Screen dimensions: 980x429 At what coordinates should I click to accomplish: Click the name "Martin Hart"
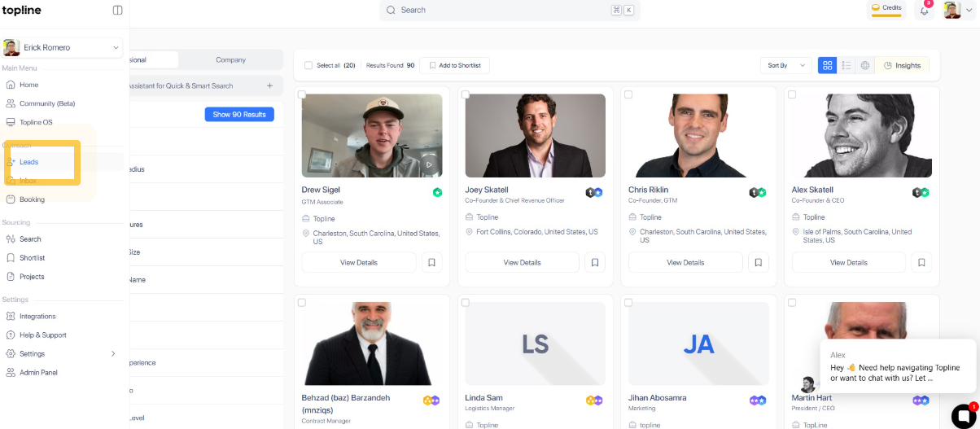812,398
